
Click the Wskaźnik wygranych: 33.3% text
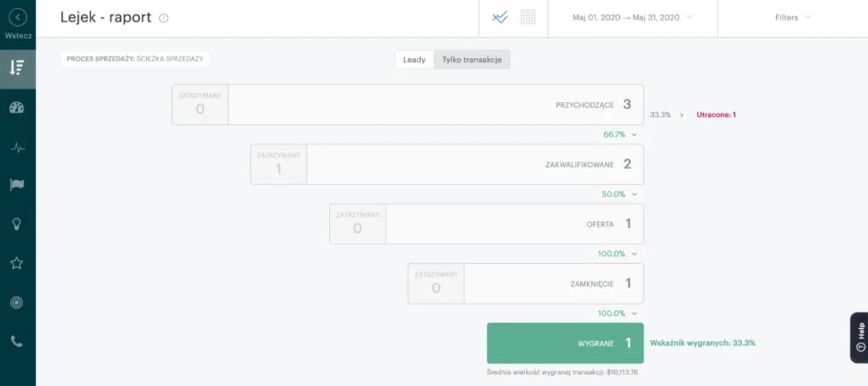(x=703, y=343)
